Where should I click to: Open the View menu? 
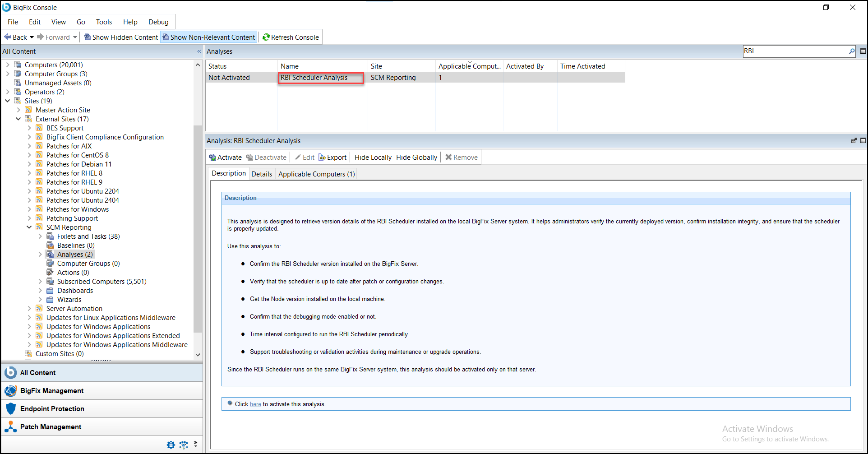[58, 22]
